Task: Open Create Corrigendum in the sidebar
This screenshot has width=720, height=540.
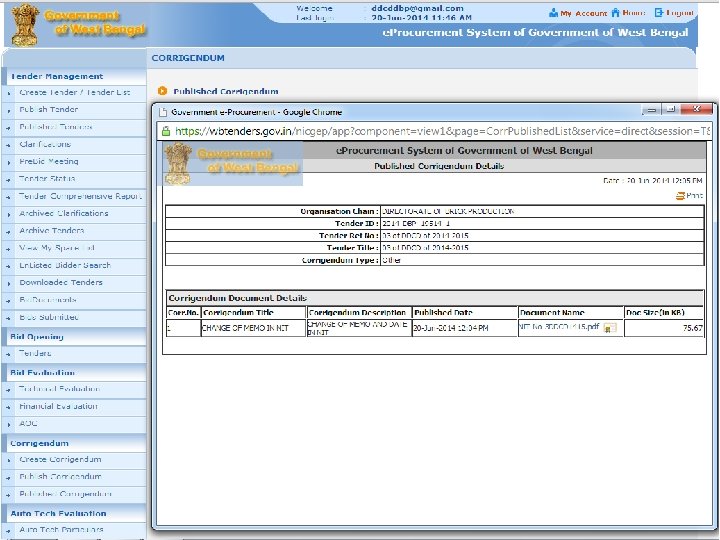Action: [x=60, y=460]
